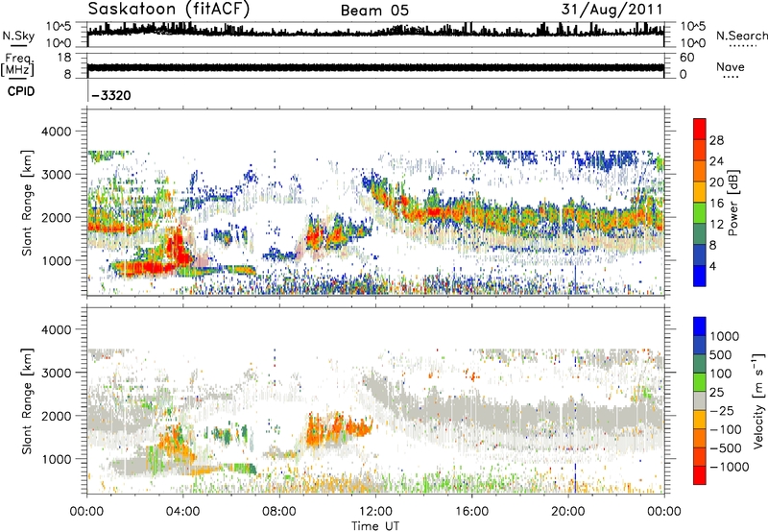Click the '28' tick on Power colorbar
768x532 pixels.
tap(716, 140)
